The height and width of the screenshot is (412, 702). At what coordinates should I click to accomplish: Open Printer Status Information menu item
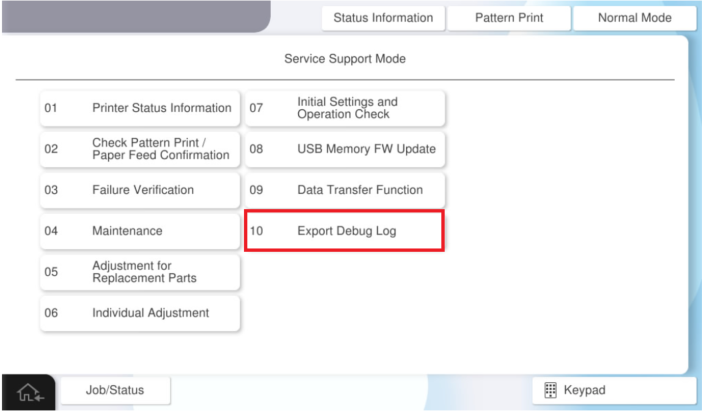(x=141, y=108)
